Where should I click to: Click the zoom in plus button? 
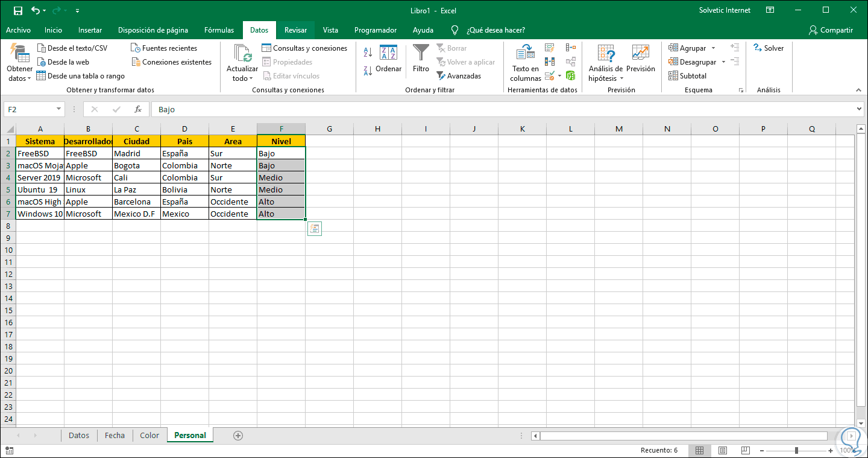tap(831, 451)
